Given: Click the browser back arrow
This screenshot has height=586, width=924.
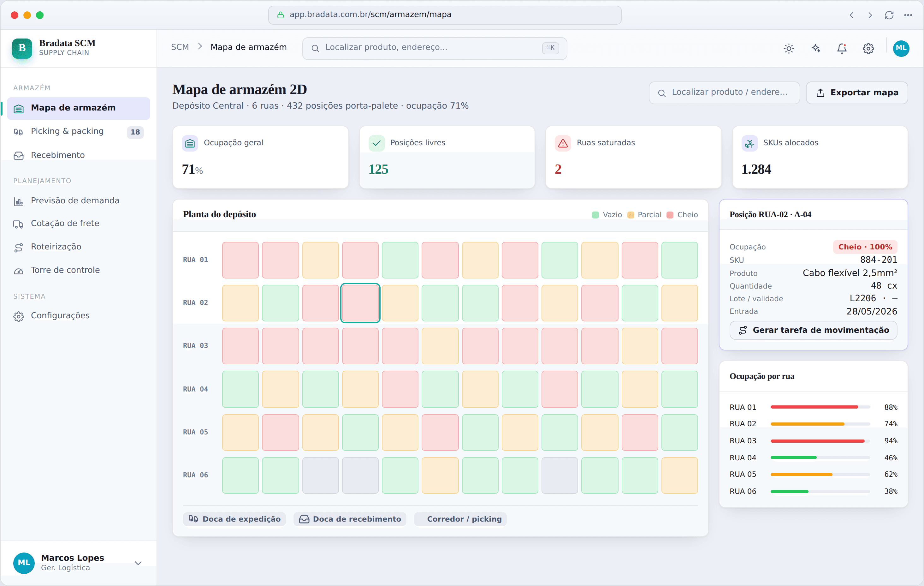Looking at the screenshot, I should pyautogui.click(x=851, y=15).
